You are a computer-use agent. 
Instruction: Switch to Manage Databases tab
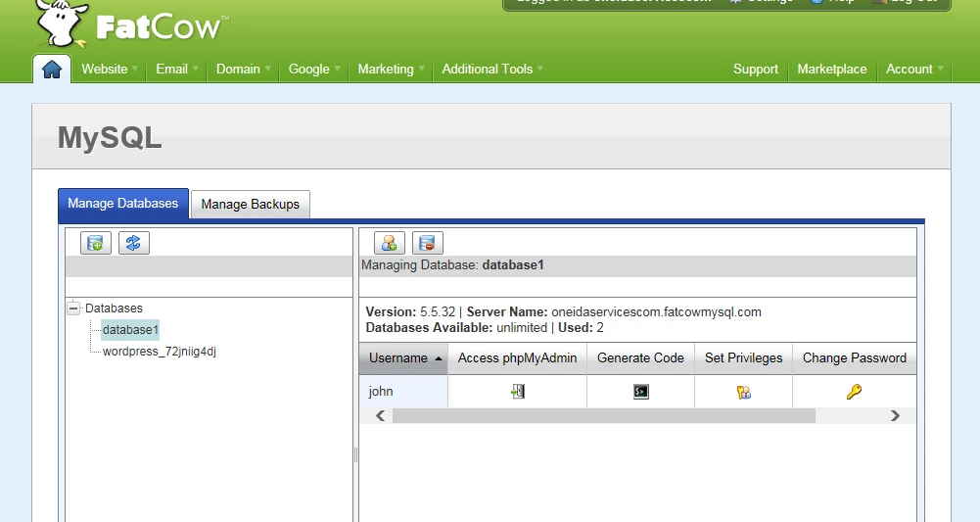click(x=123, y=203)
